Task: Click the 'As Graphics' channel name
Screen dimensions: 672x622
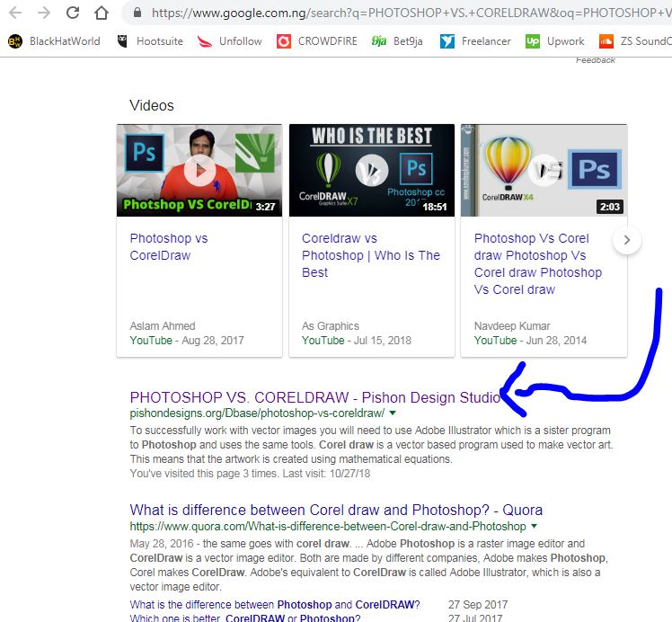Action: point(331,325)
